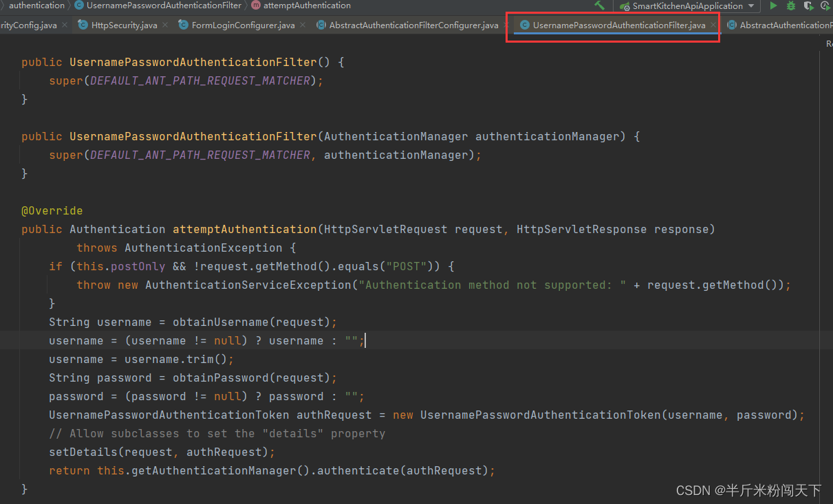
Task: Click the Run with Coverage icon
Action: (808, 6)
